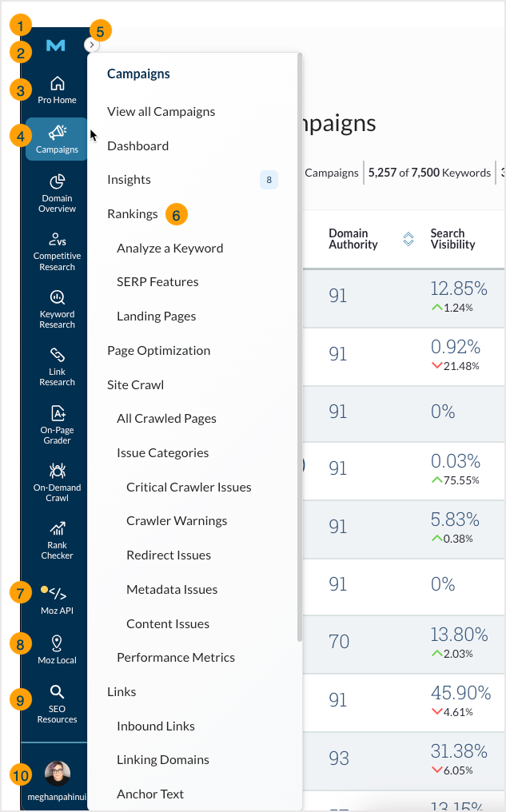The height and width of the screenshot is (812, 506).
Task: Open Keyword Research tool
Action: point(57,308)
